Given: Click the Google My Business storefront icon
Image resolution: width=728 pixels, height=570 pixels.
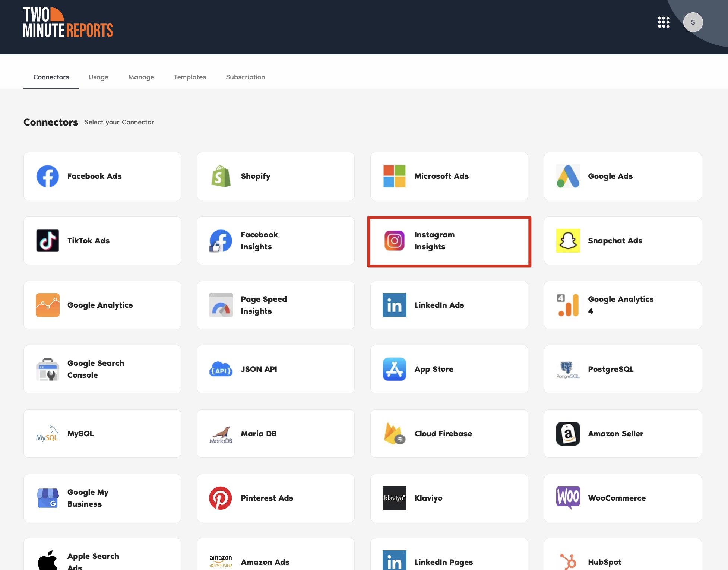Looking at the screenshot, I should click(x=48, y=498).
